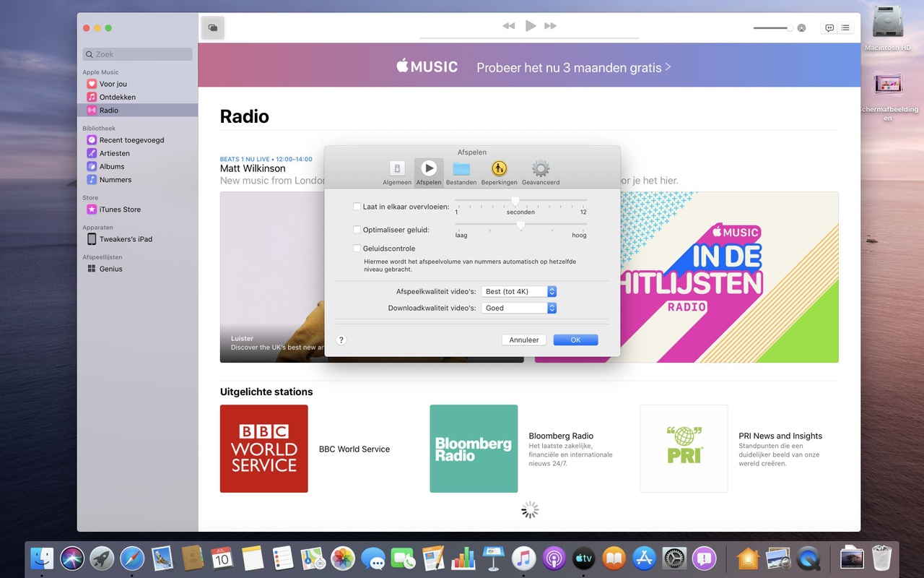Select the Macintosh HD desktop icon
924x578 pixels.
click(x=887, y=29)
